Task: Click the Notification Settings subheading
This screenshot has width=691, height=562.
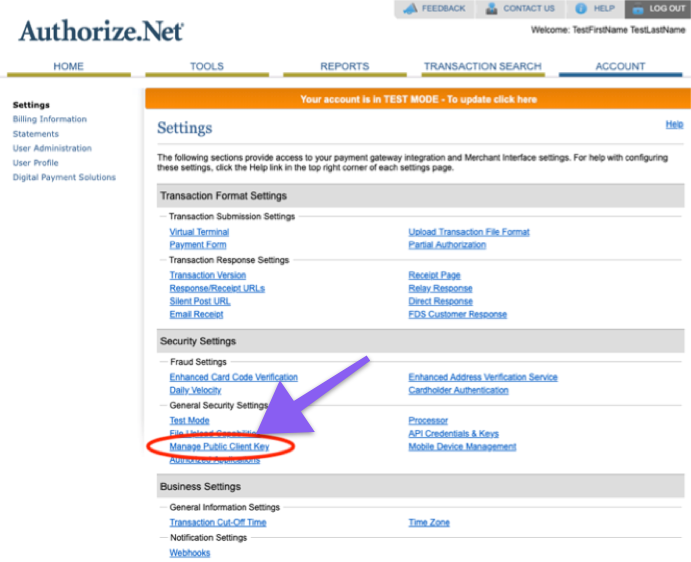Action: pyautogui.click(x=208, y=538)
